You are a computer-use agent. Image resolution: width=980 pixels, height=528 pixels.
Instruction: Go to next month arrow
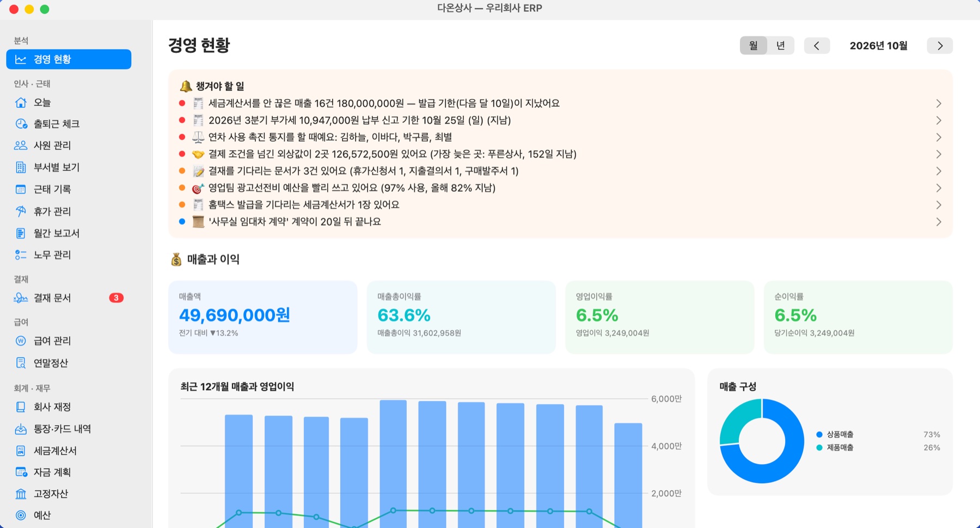[x=940, y=46]
